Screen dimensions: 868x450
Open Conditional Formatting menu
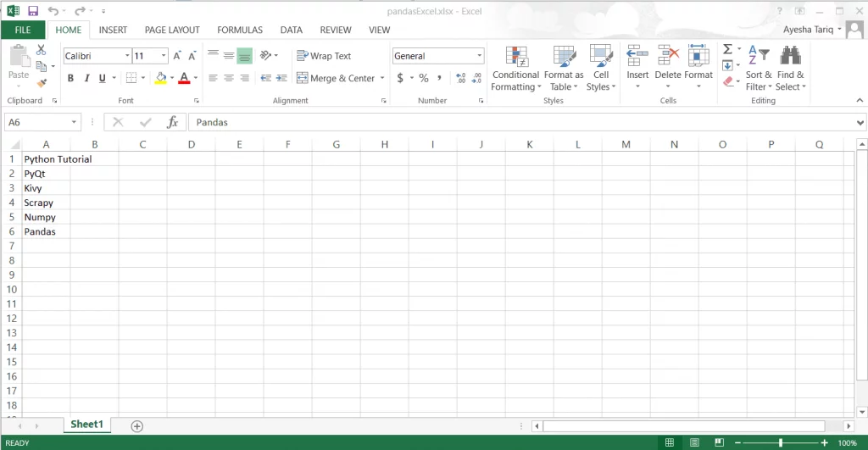pos(515,69)
